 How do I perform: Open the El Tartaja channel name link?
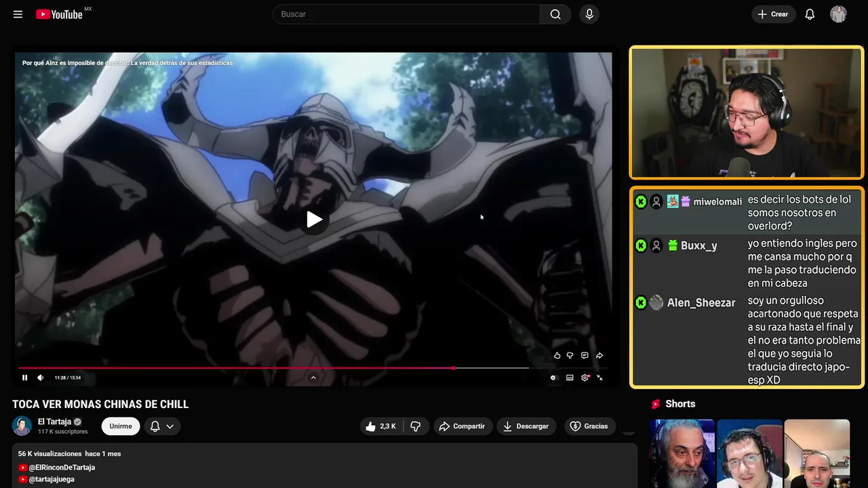(x=54, y=422)
